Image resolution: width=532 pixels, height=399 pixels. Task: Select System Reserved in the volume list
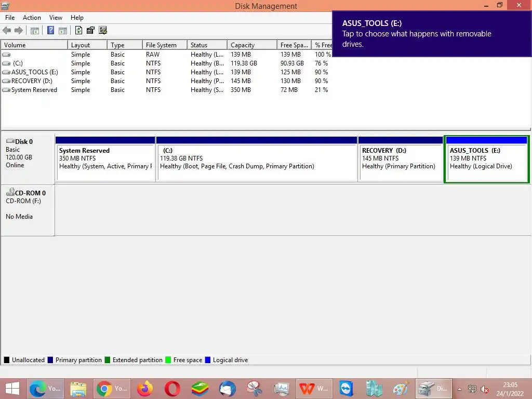click(x=166, y=89)
